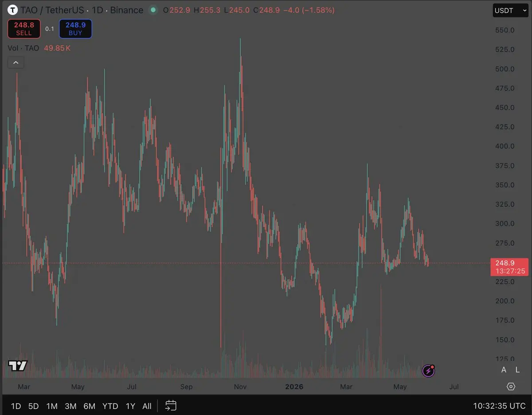Click the 550.0 price axis label
This screenshot has width=532, height=415.
pos(505,30)
